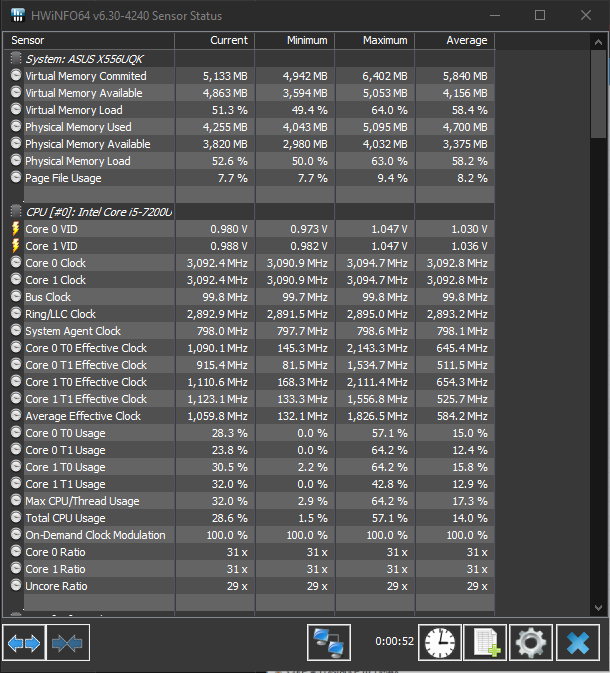Click the System Agent Clock sensor icon

coord(16,330)
